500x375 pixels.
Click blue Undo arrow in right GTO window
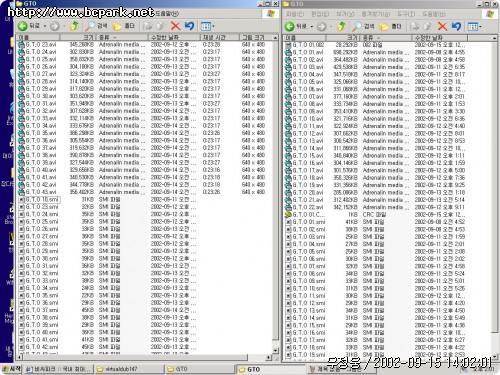pos(456,26)
